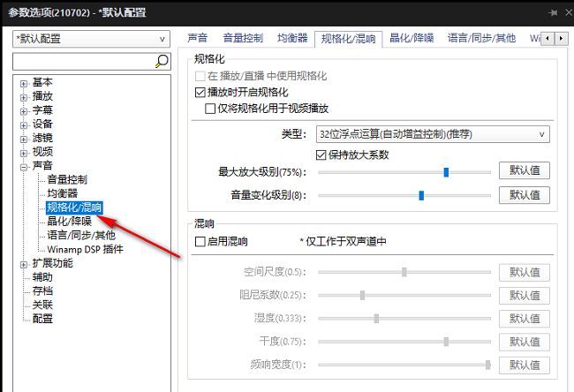Open the 默认配置 profile dropdown

91,39
